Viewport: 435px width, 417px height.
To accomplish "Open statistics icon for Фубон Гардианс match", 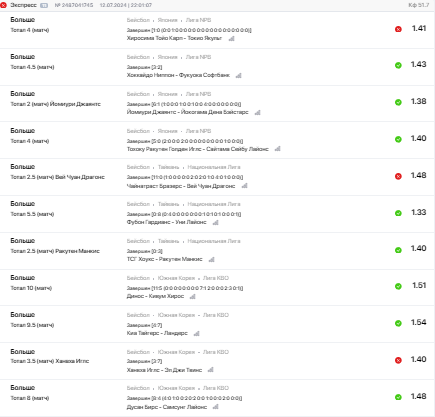I will pyautogui.click(x=215, y=222).
